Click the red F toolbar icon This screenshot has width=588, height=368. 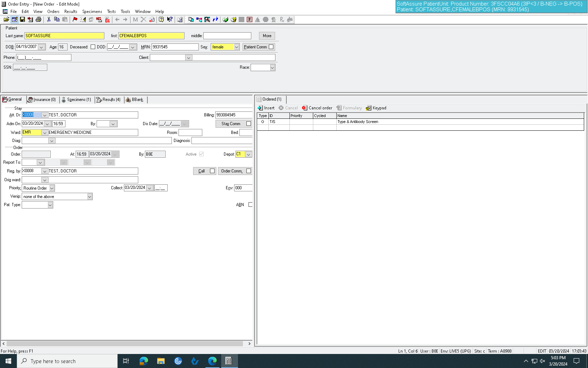250,20
